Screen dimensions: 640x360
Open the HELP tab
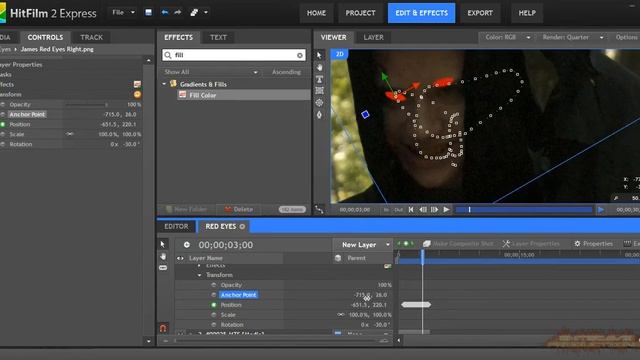pos(527,13)
